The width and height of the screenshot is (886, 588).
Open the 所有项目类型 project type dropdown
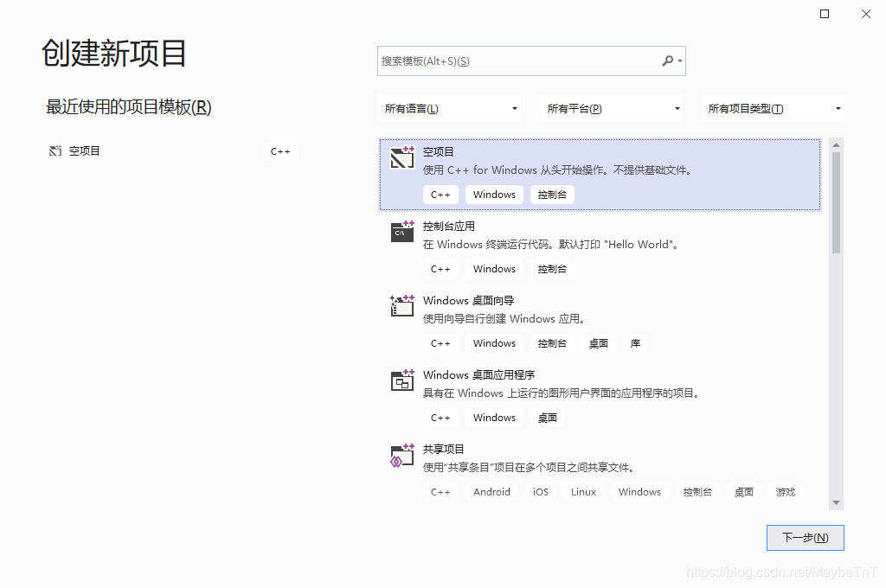click(x=773, y=108)
